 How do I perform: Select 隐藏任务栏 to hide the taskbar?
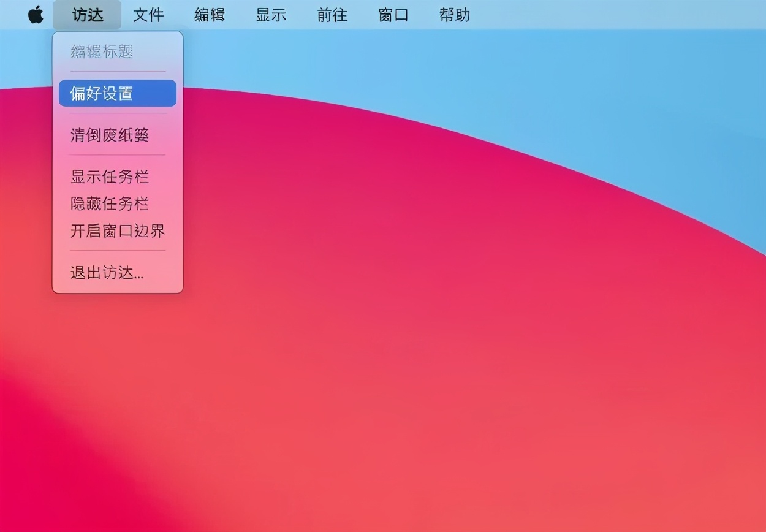(x=109, y=203)
